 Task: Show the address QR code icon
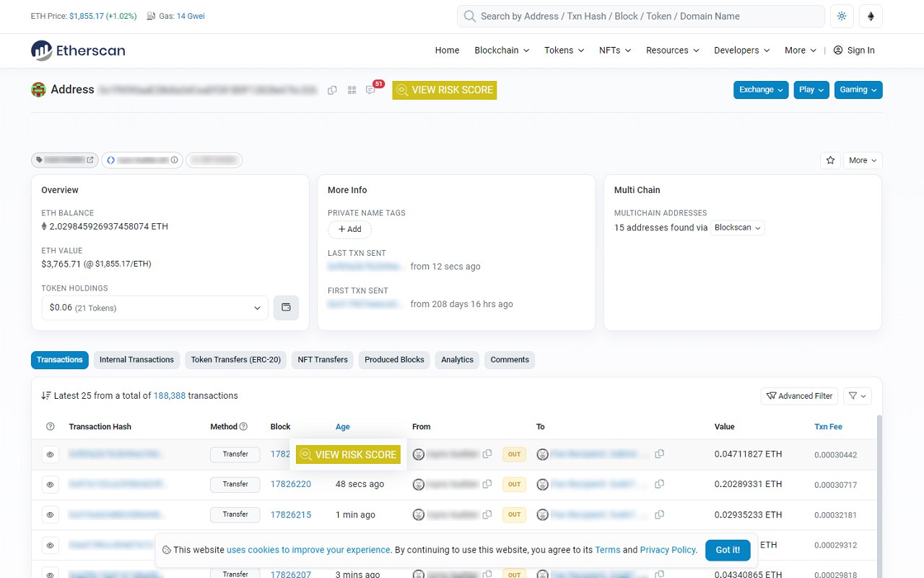[x=352, y=90]
